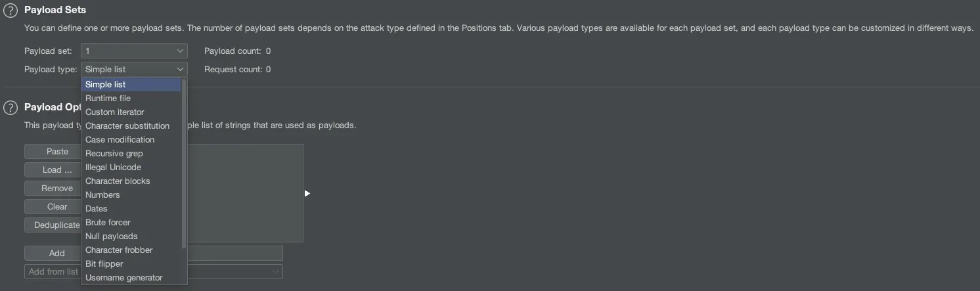
Task: Choose Custom iterator from the list
Action: pos(114,112)
